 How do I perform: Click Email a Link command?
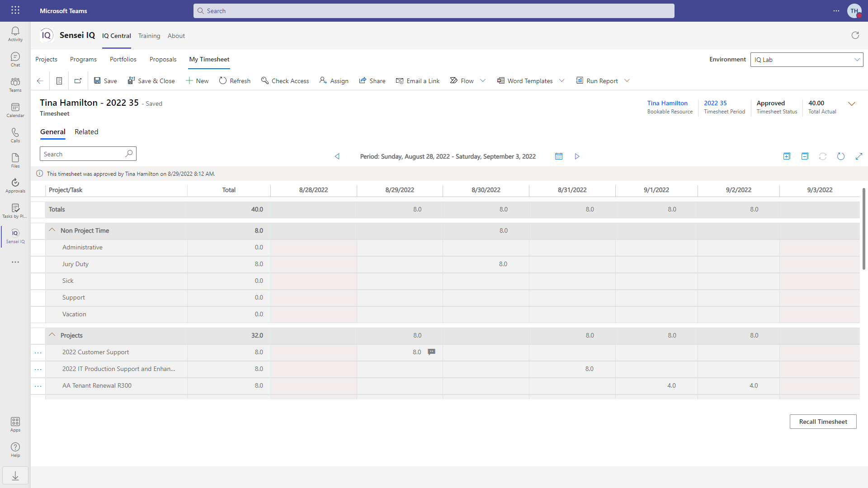click(x=418, y=81)
